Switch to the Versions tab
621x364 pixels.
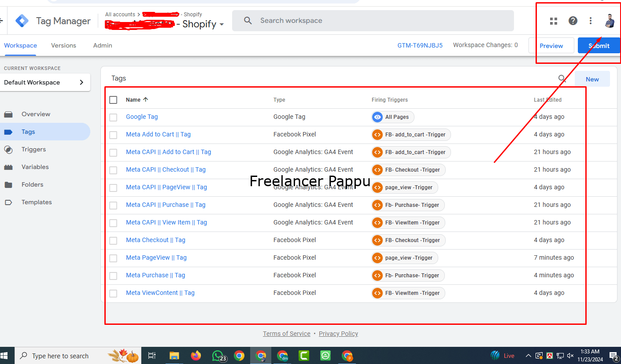pyautogui.click(x=63, y=45)
